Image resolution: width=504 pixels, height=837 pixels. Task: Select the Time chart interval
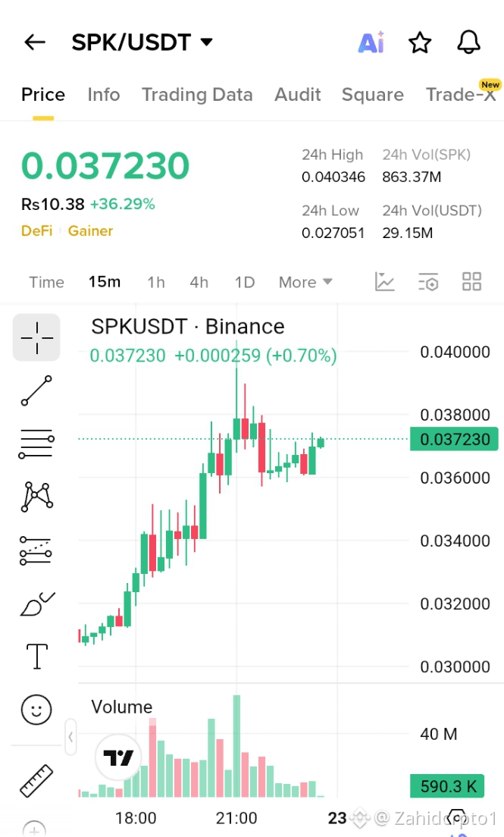click(x=46, y=282)
